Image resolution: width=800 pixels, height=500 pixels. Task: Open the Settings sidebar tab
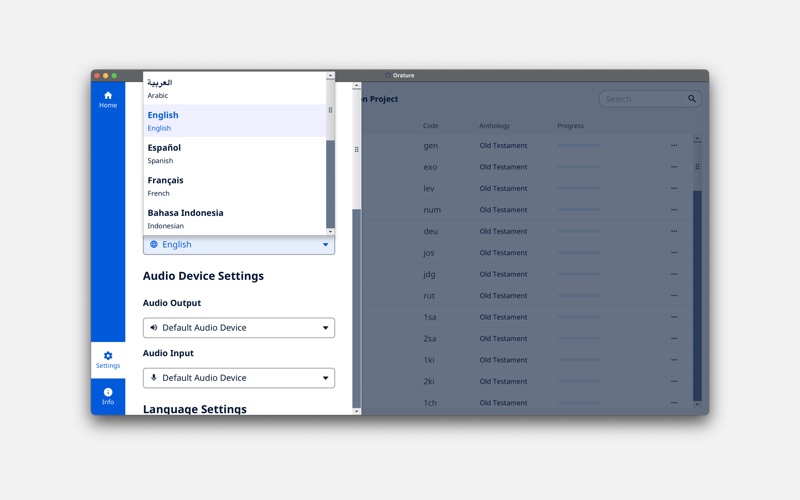[108, 360]
